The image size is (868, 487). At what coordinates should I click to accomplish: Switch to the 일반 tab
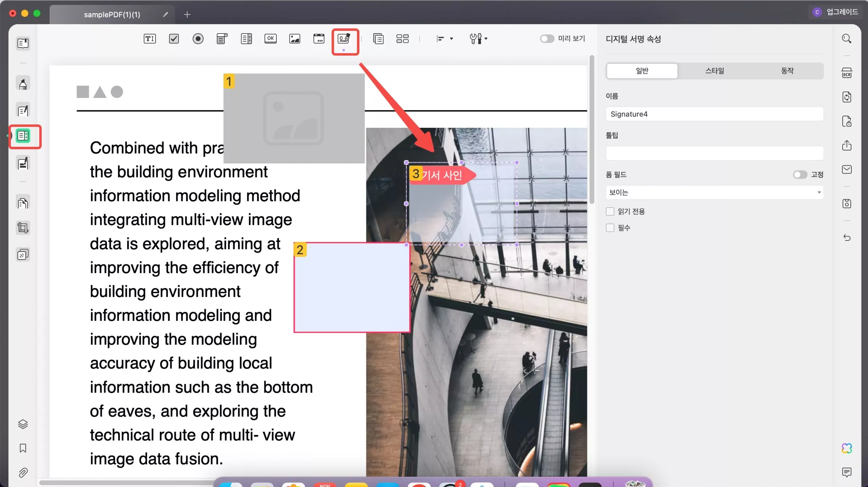coord(642,71)
